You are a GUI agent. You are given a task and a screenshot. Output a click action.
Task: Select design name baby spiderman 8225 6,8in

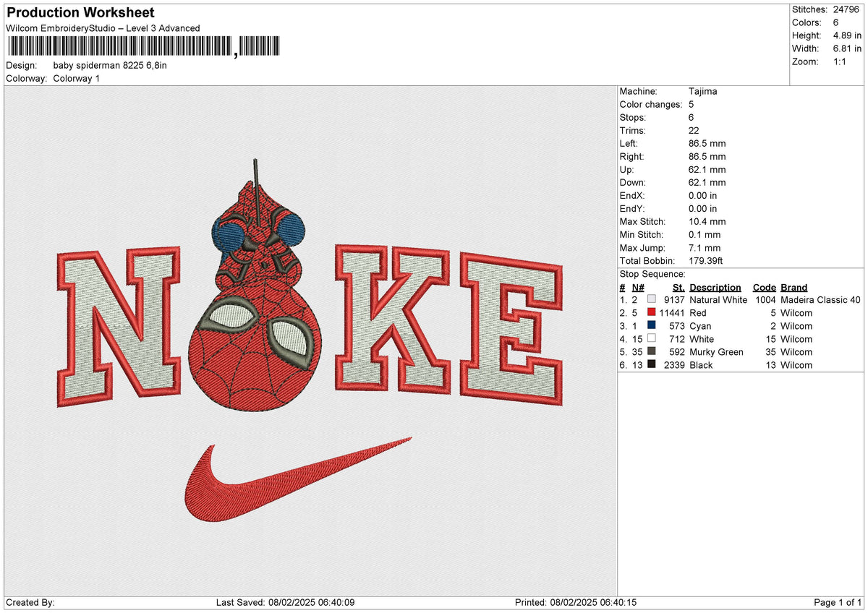(x=110, y=65)
